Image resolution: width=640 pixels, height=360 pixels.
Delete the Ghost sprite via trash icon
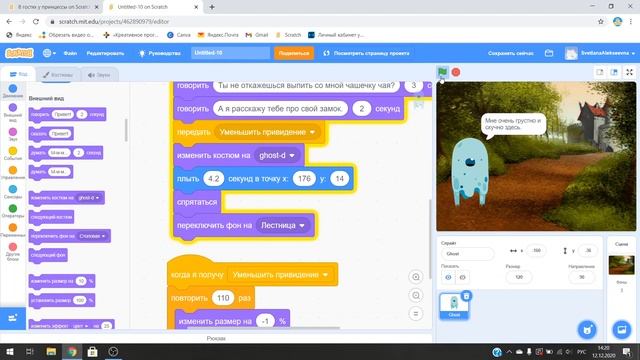(x=467, y=296)
